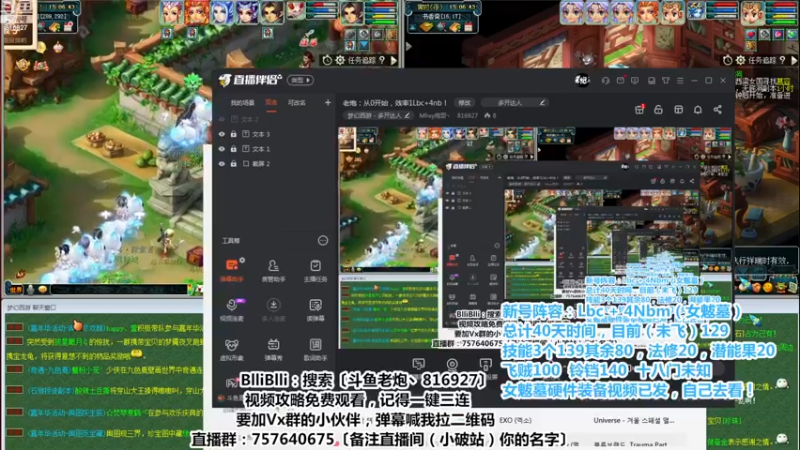This screenshot has width=800, height=450.
Task: Click the notification bell icon
Action: tap(697, 109)
